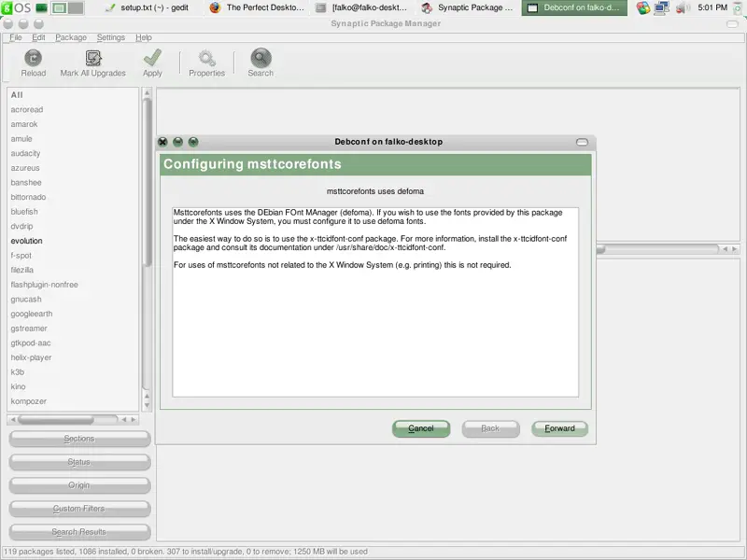Click the pill button on Debconf title bar
This screenshot has height=560, width=747.
pos(582,142)
